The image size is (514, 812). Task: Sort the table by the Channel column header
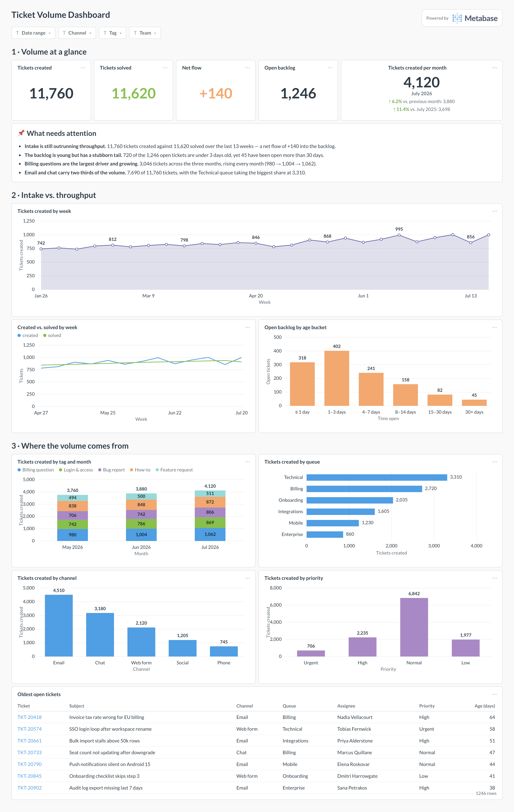tap(245, 706)
